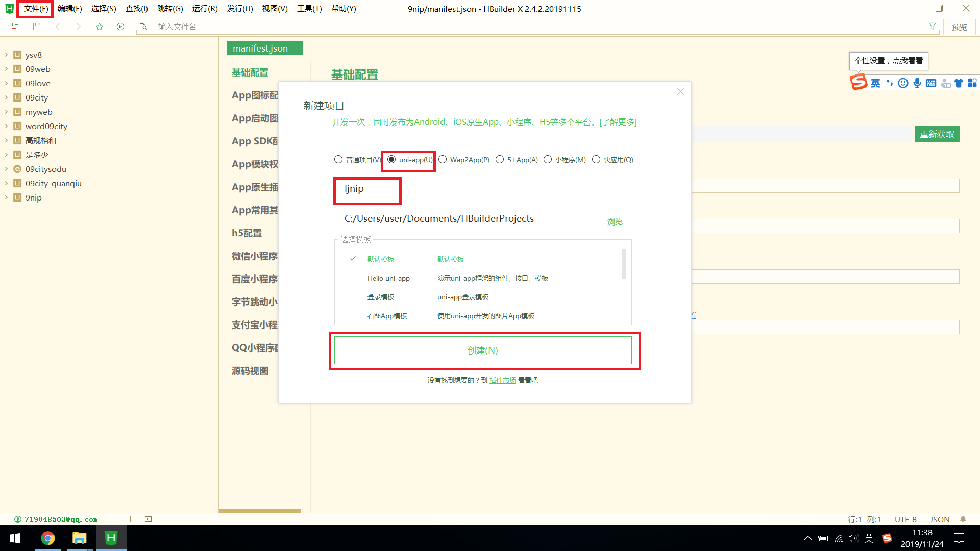Open the 编辑(E) menu
980x551 pixels.
(x=69, y=9)
